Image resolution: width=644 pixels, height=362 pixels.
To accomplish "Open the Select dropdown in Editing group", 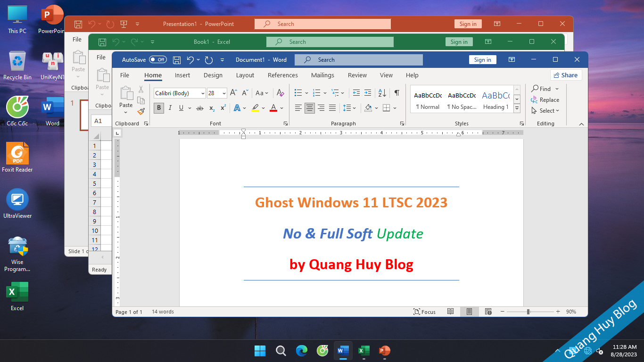I will coord(545,111).
